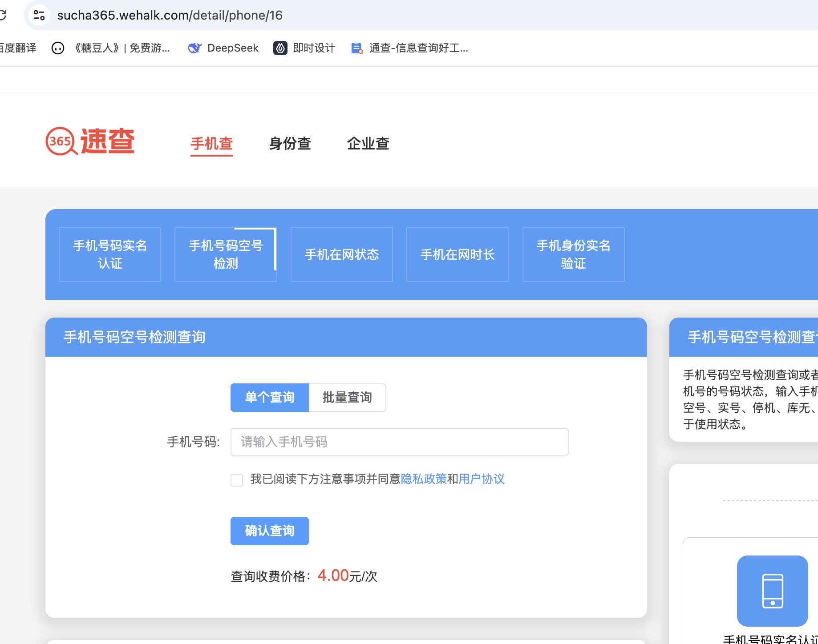818x644 pixels.
Task: Check the agree to privacy policy checkbox
Action: (237, 480)
